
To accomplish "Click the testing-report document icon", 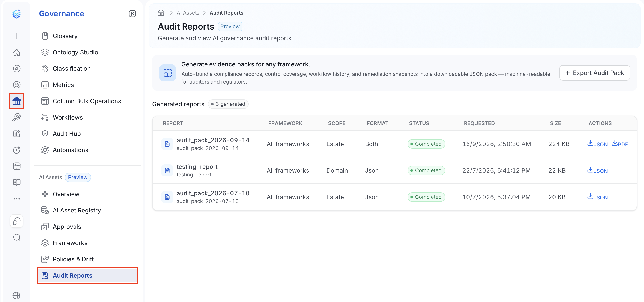I will click(x=167, y=170).
